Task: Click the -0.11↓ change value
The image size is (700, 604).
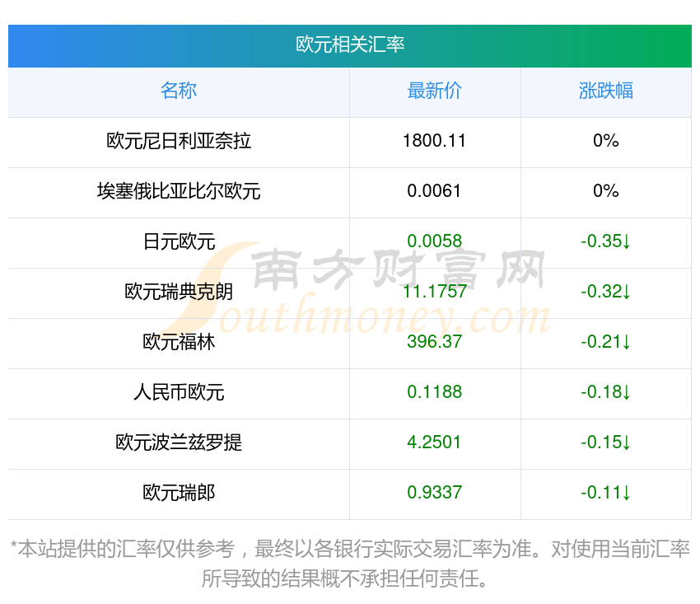Action: click(x=606, y=493)
